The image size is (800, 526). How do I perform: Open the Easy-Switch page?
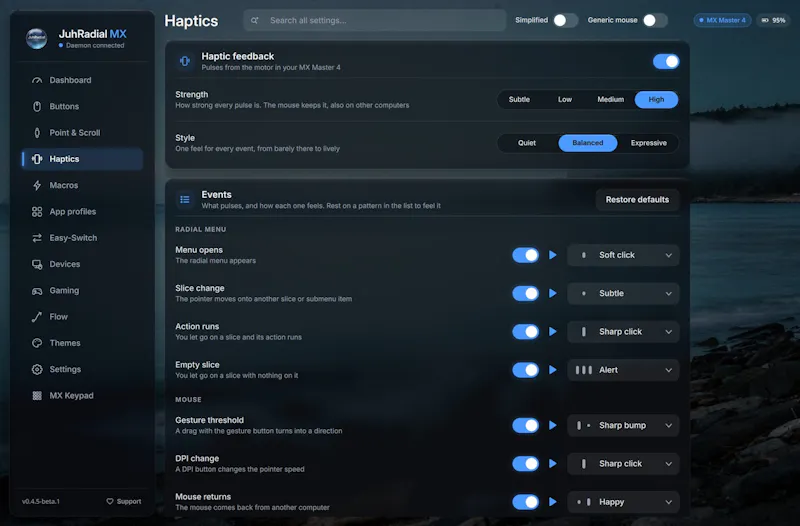click(82, 238)
